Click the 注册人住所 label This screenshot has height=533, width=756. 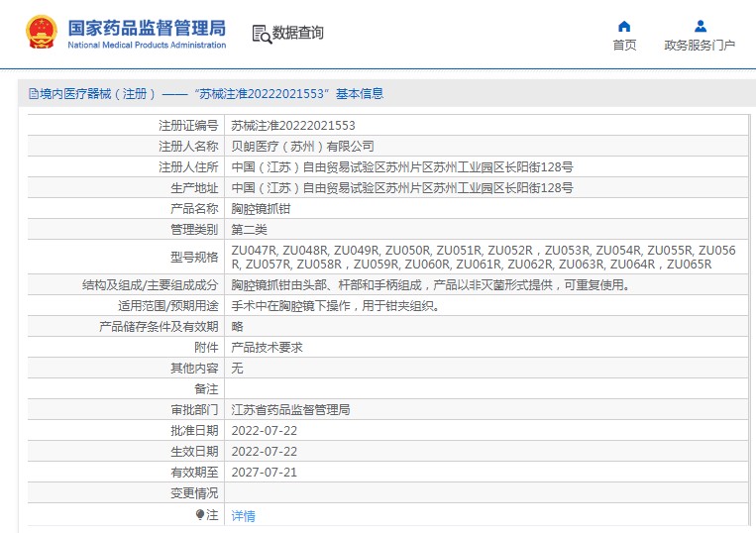coord(188,167)
